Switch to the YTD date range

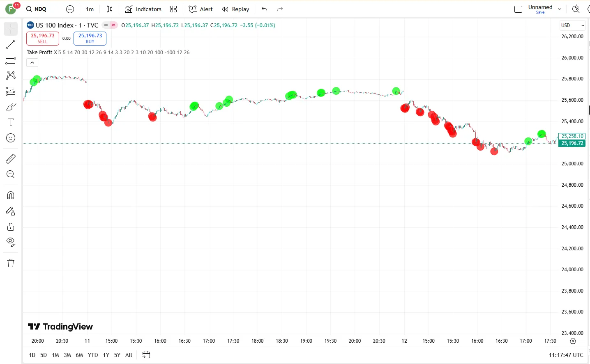point(93,355)
